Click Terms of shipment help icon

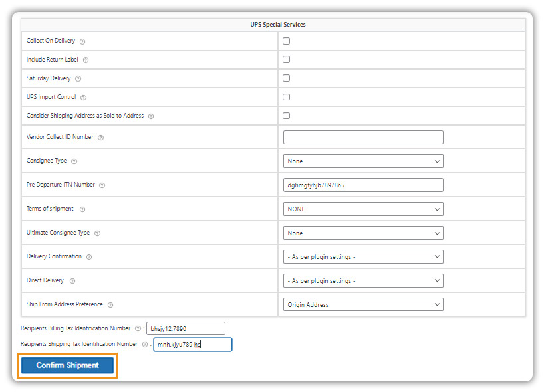(x=82, y=209)
